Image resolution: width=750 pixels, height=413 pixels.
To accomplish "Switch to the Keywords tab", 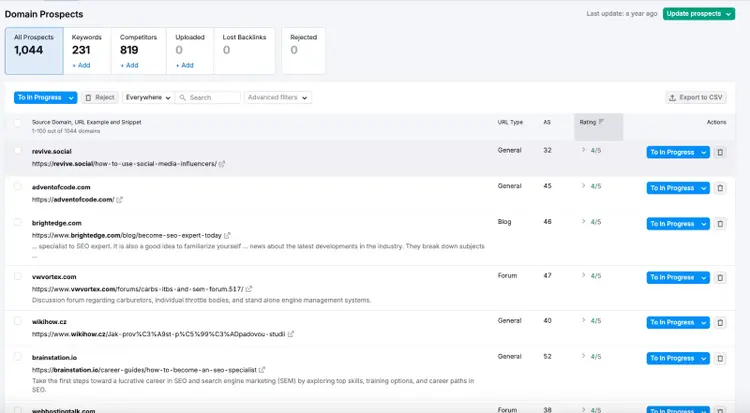I will 87,51.
